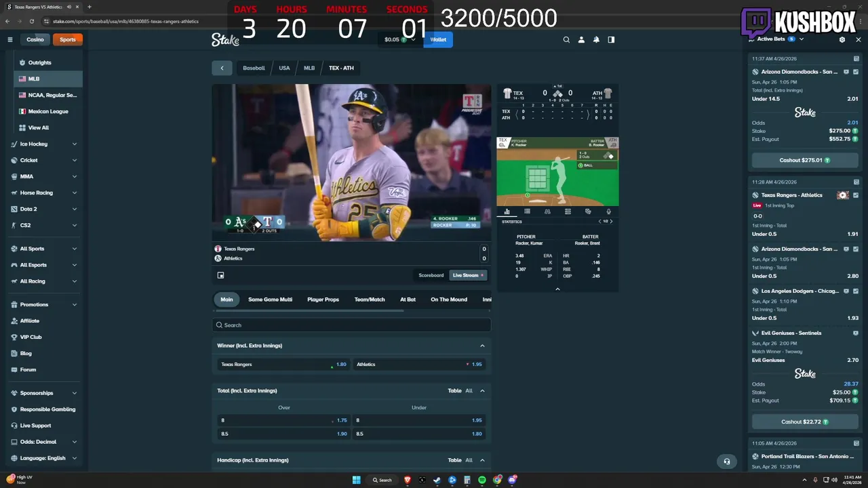Show play-by-play list icon in tracker

[x=527, y=211]
